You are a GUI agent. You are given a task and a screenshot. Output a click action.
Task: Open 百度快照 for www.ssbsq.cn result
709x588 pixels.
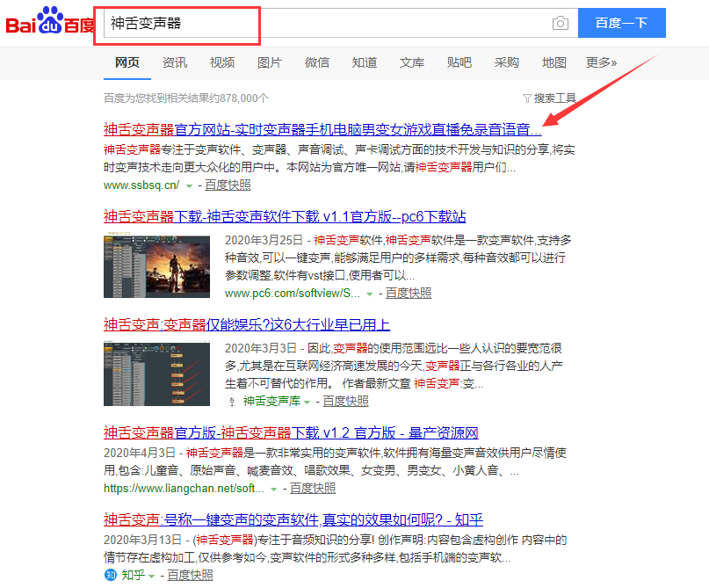click(228, 185)
